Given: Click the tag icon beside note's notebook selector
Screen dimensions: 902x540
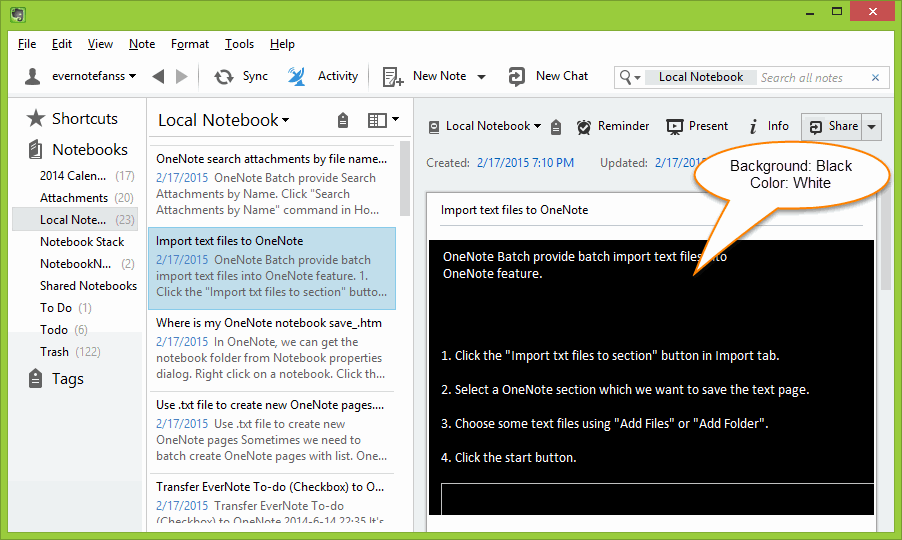Looking at the screenshot, I should (556, 127).
